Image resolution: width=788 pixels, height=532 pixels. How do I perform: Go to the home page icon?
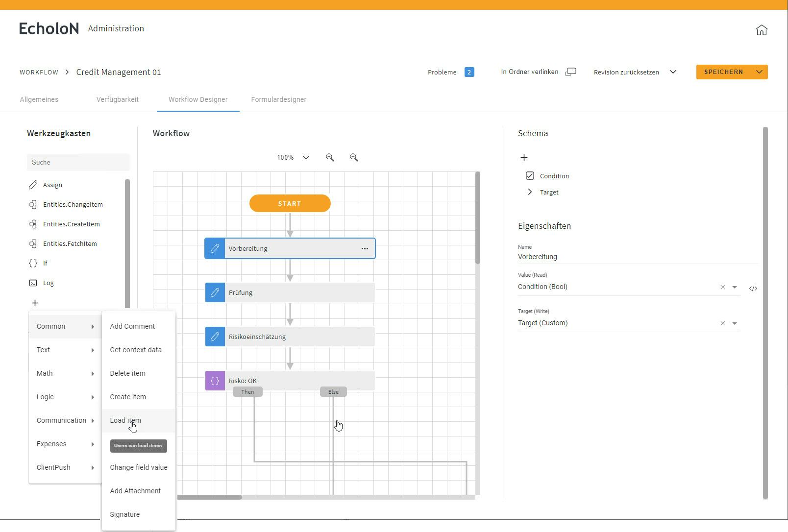click(762, 30)
